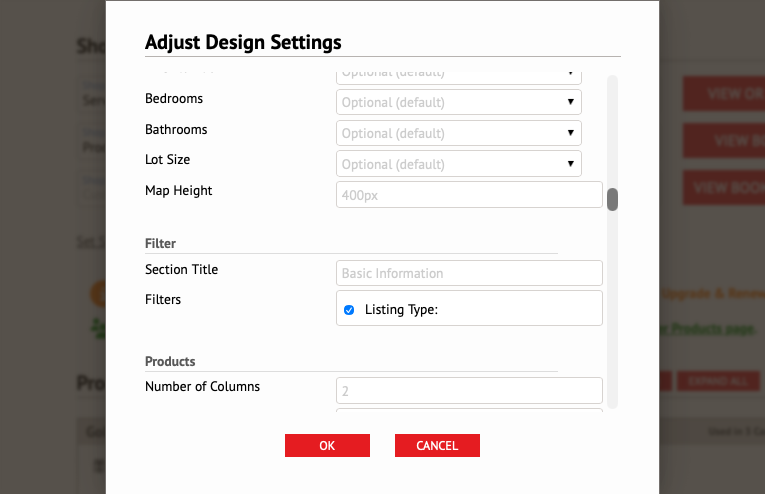Click the Listing Type label
This screenshot has height=494, width=765.
pyautogui.click(x=401, y=310)
